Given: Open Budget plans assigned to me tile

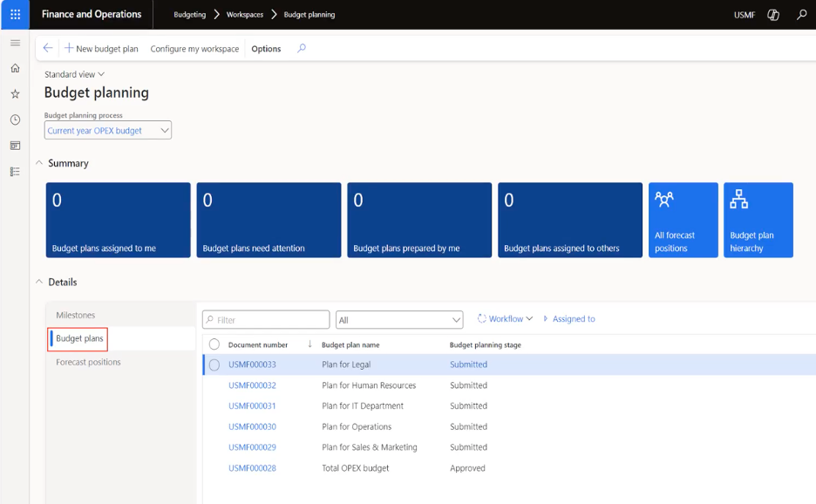Looking at the screenshot, I should coord(119,220).
